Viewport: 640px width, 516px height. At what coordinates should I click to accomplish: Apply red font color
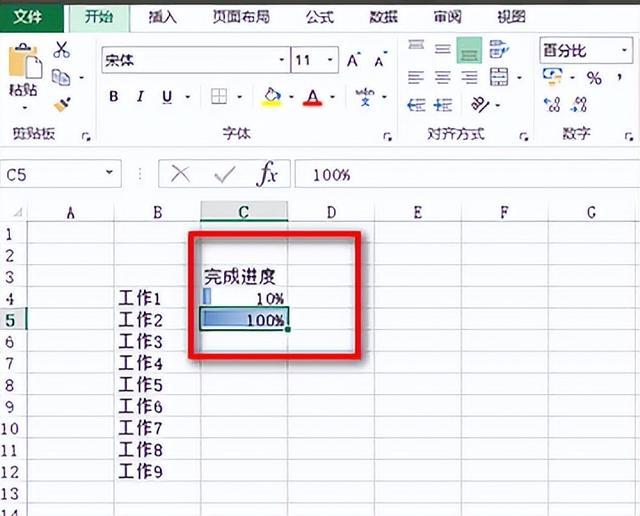tap(312, 97)
